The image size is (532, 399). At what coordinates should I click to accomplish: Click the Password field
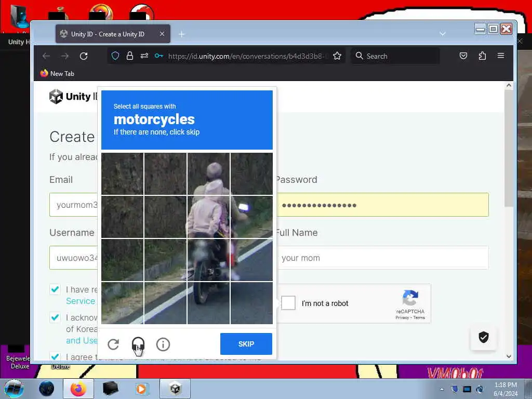click(x=382, y=205)
